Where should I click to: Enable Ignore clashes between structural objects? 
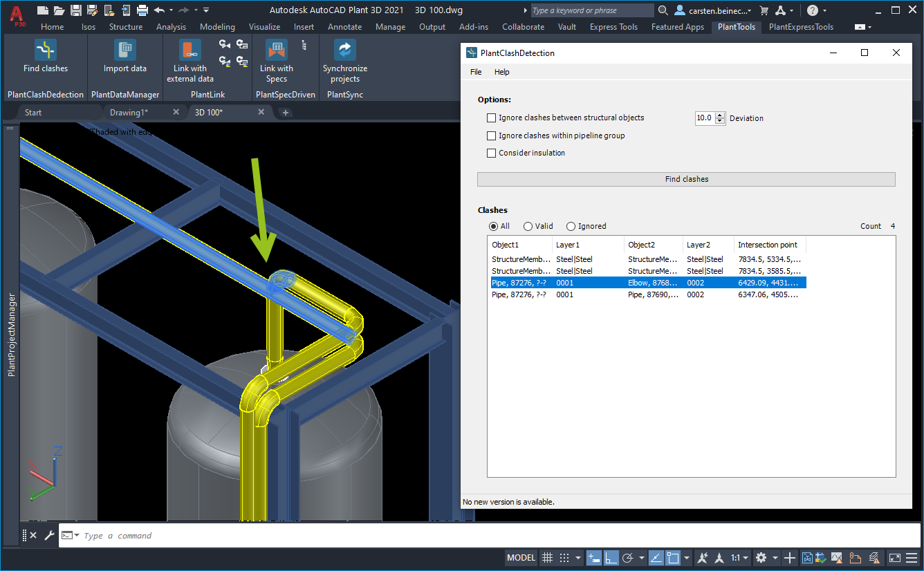point(492,118)
